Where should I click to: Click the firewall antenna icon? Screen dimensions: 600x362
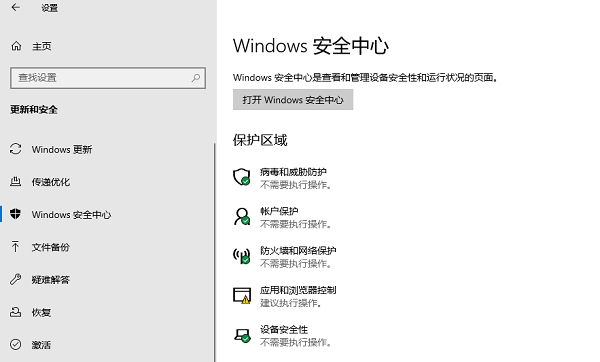click(x=242, y=256)
